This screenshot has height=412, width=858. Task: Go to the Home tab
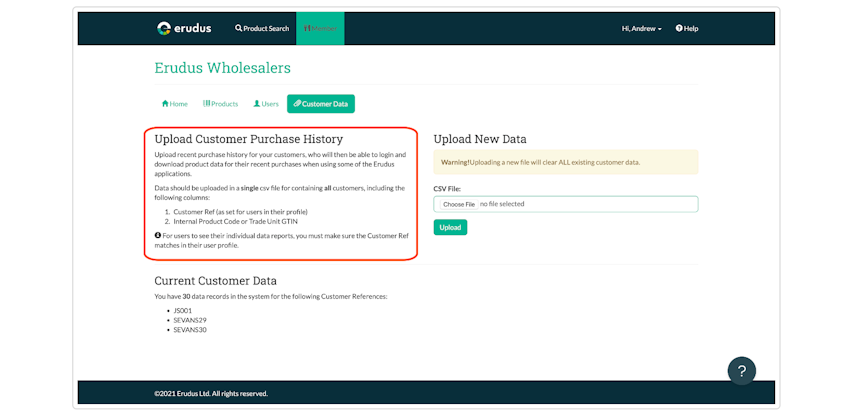[175, 104]
